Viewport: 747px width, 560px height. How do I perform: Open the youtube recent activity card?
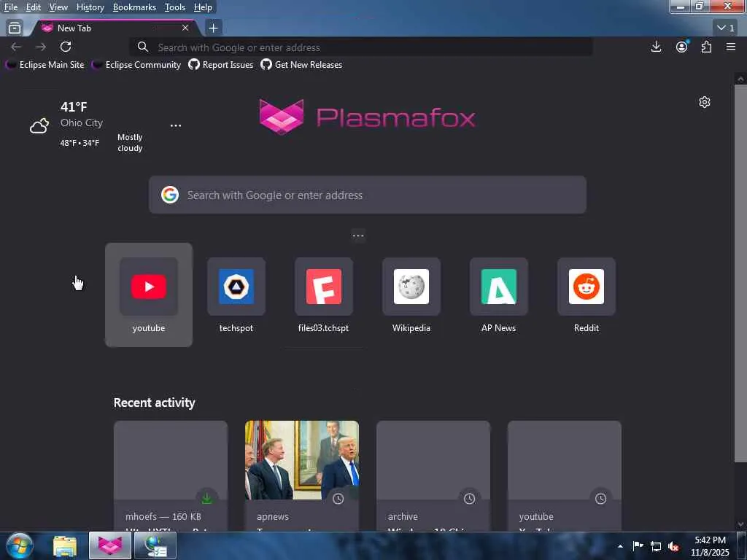tap(565, 475)
